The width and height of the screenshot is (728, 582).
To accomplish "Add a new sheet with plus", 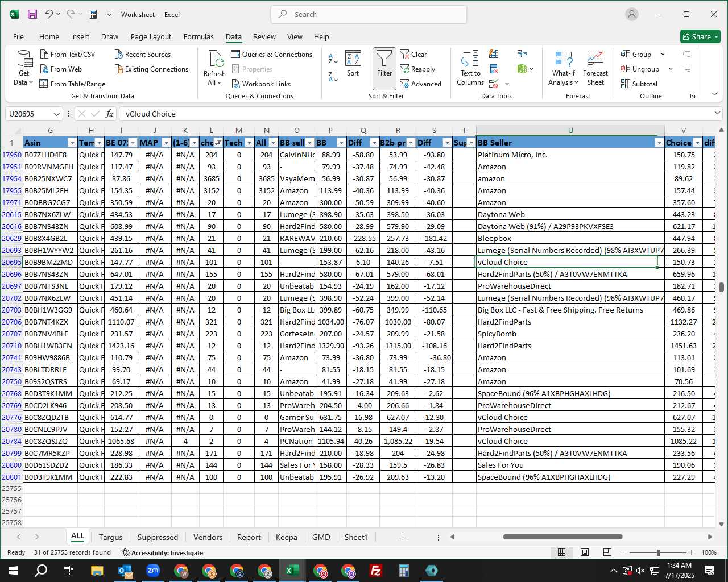I will point(403,537).
